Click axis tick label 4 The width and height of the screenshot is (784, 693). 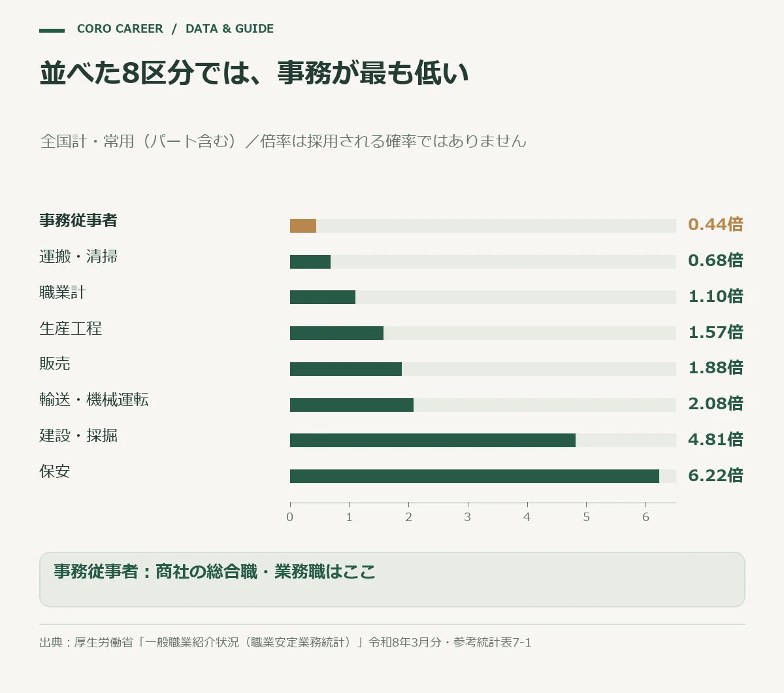(x=527, y=517)
